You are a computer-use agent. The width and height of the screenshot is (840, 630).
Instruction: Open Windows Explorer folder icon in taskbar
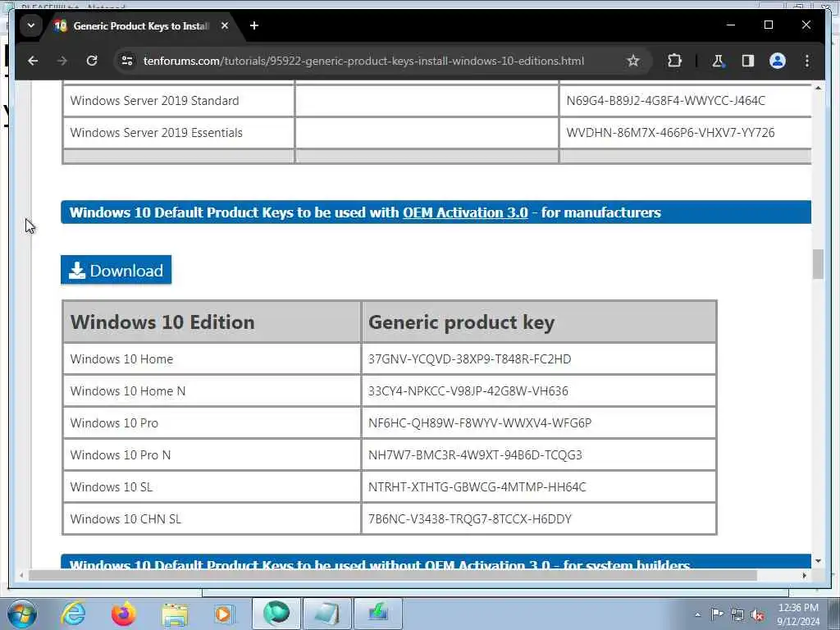(x=175, y=614)
